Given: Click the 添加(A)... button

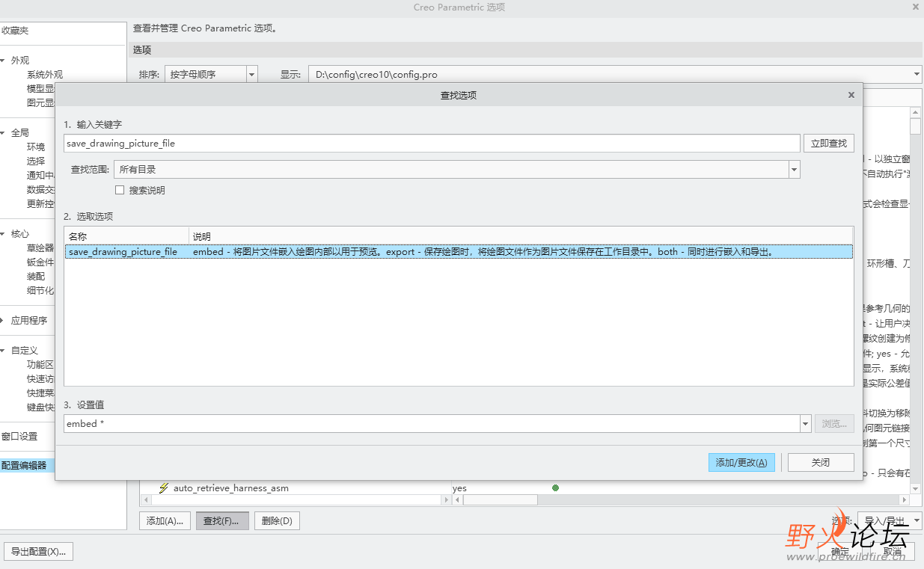Looking at the screenshot, I should (x=165, y=521).
